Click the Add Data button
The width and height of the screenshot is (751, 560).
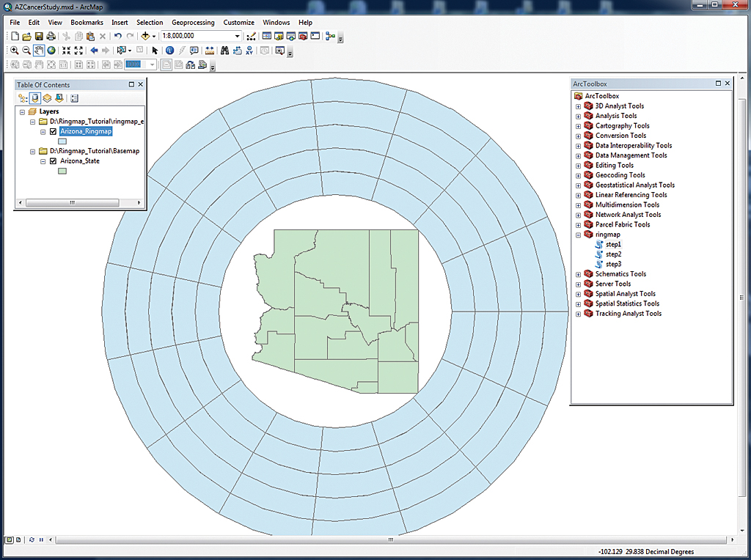(x=146, y=36)
